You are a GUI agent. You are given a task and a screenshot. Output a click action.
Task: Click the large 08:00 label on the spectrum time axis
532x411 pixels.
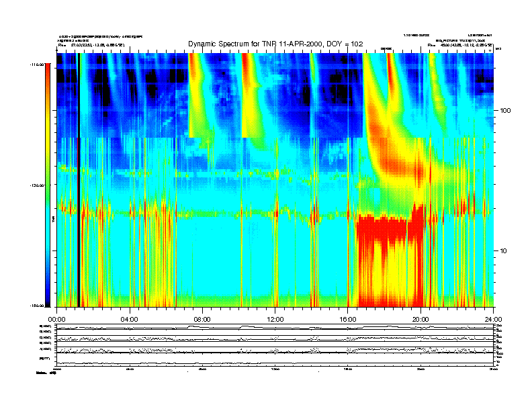[x=202, y=320]
